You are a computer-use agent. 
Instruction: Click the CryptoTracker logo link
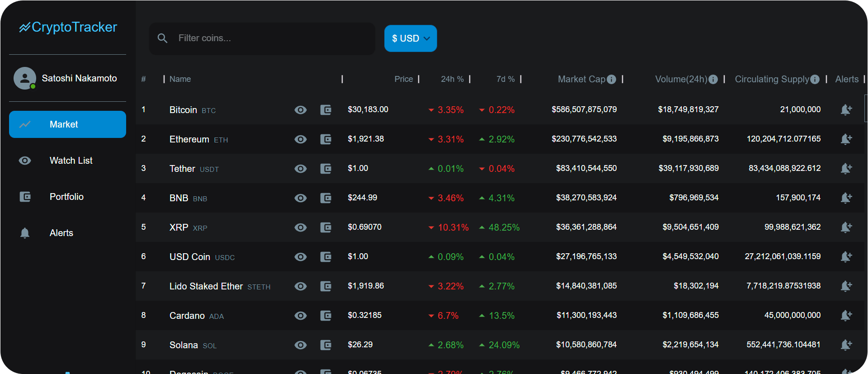coord(68,27)
